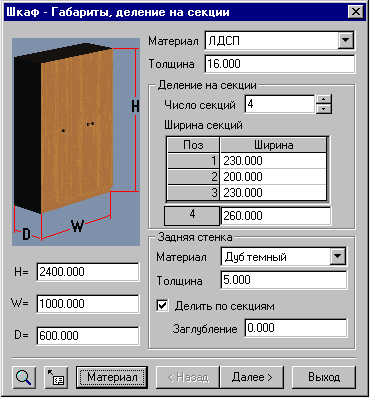Click row position 2 in sections table
Image resolution: width=370 pixels, height=398 pixels.
click(193, 177)
